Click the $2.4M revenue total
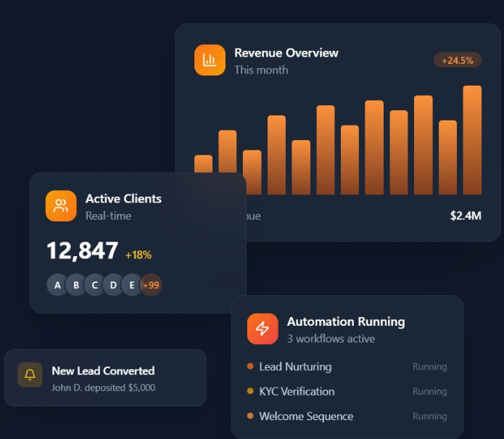The image size is (504, 439). [465, 216]
